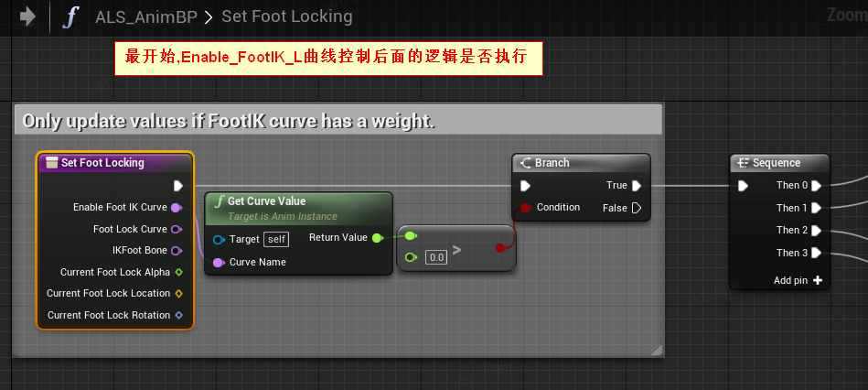Click the Enable Foot IK Curve output pin
The width and height of the screenshot is (868, 390).
point(177,208)
